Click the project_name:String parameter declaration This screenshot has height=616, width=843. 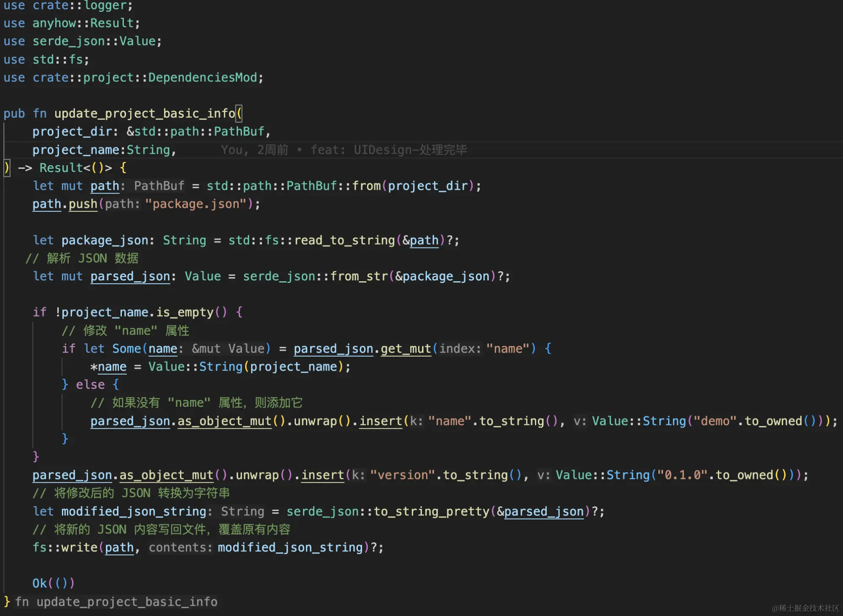click(x=101, y=150)
